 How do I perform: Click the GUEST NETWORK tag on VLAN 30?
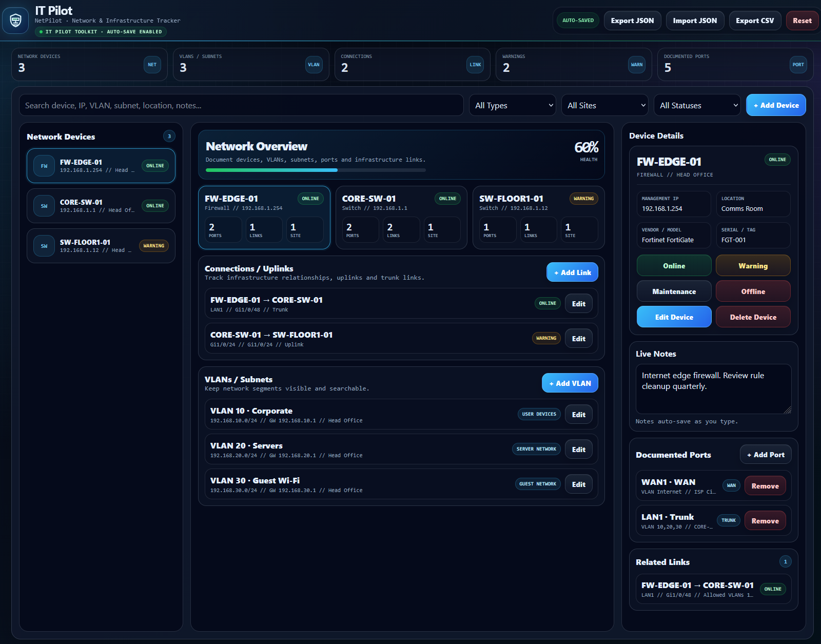[538, 484]
